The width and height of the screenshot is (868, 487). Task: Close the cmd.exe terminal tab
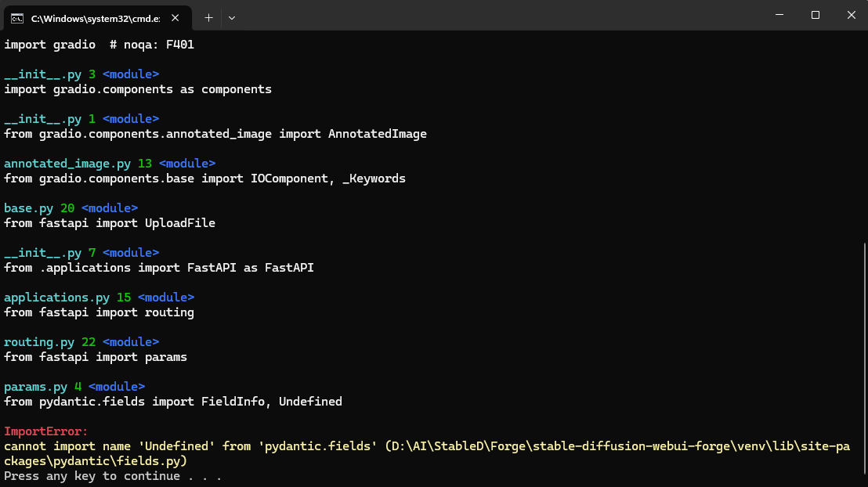[174, 17]
